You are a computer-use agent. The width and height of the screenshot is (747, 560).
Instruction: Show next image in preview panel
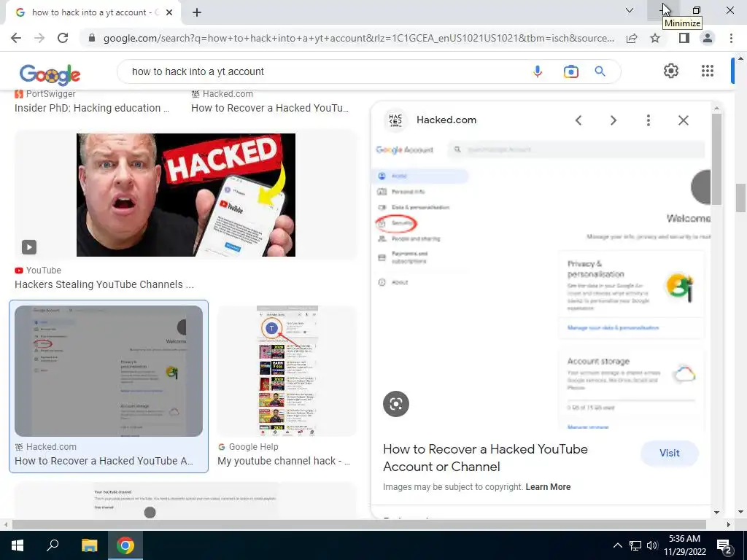click(x=613, y=120)
